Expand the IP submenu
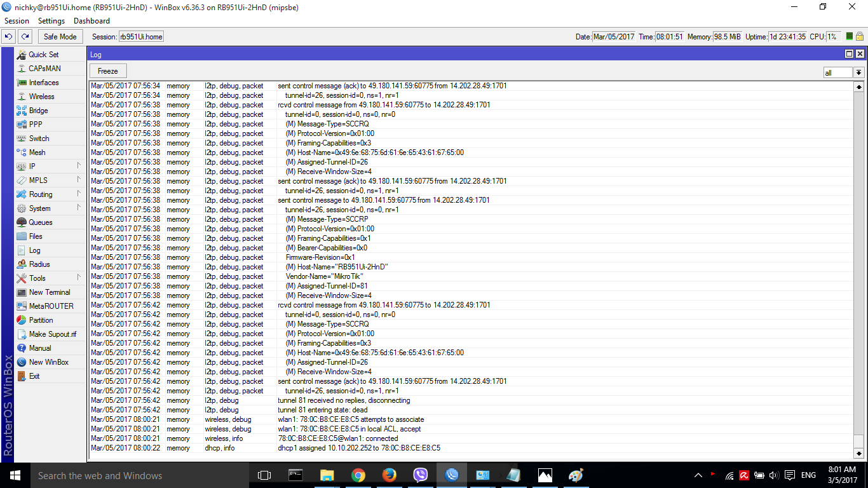868x488 pixels. pos(79,166)
